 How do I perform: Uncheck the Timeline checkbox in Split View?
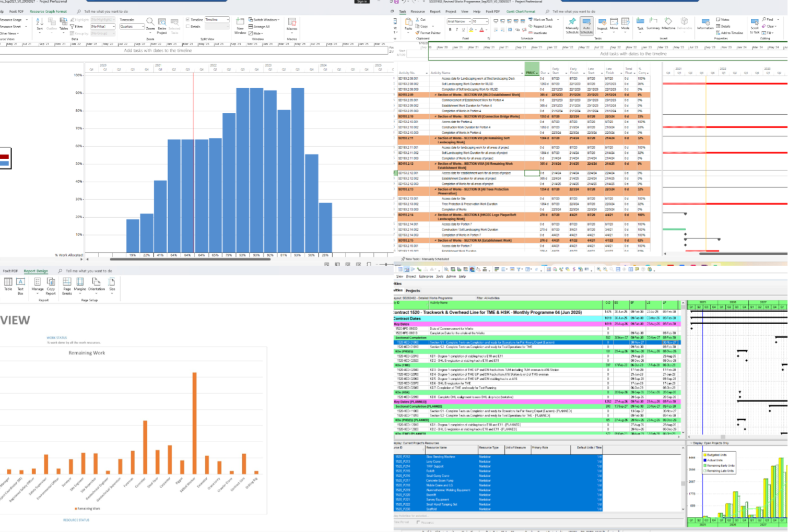coord(188,20)
